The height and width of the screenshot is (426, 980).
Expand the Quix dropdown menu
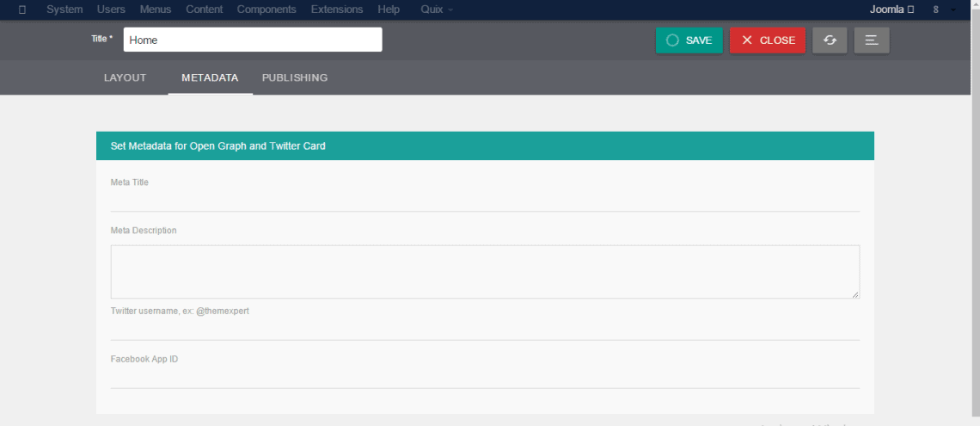[437, 9]
